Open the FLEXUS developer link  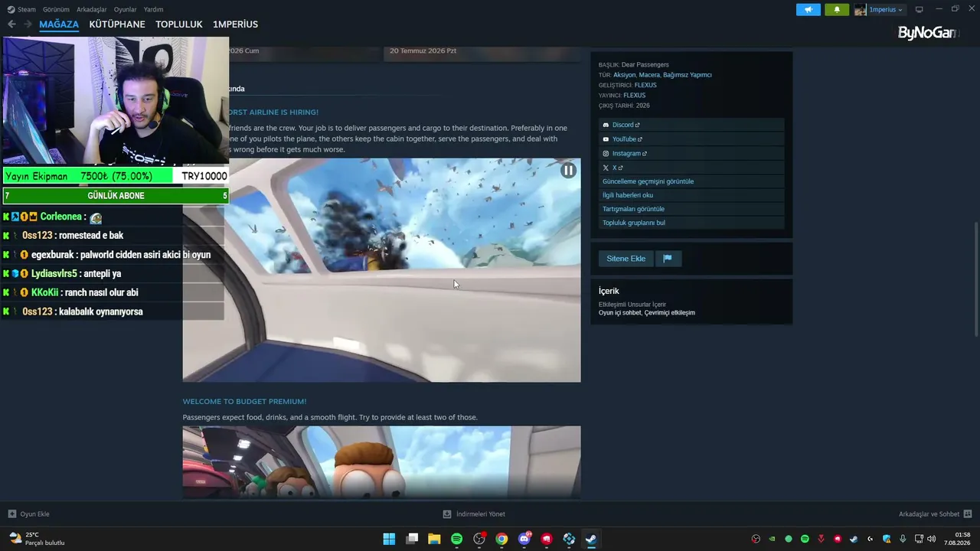point(645,85)
